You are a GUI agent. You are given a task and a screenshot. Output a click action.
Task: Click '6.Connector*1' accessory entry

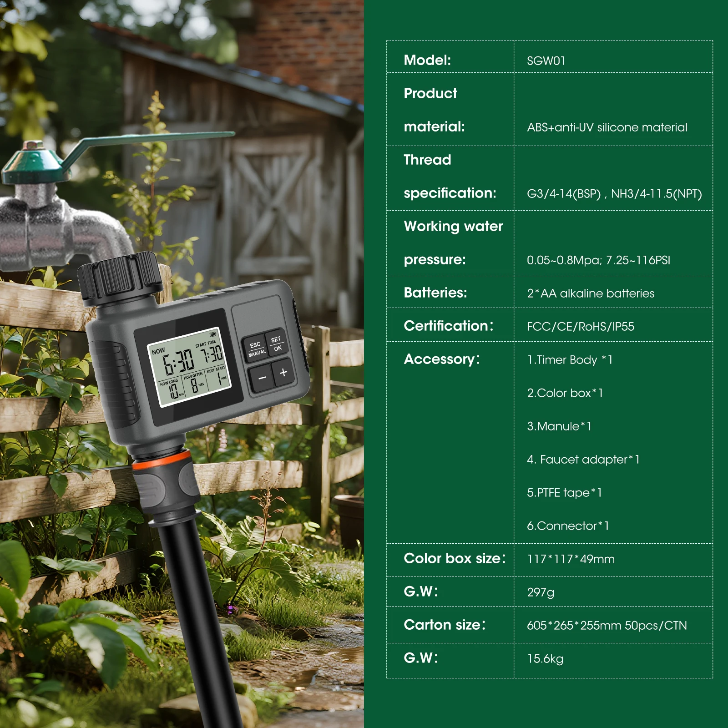(568, 526)
